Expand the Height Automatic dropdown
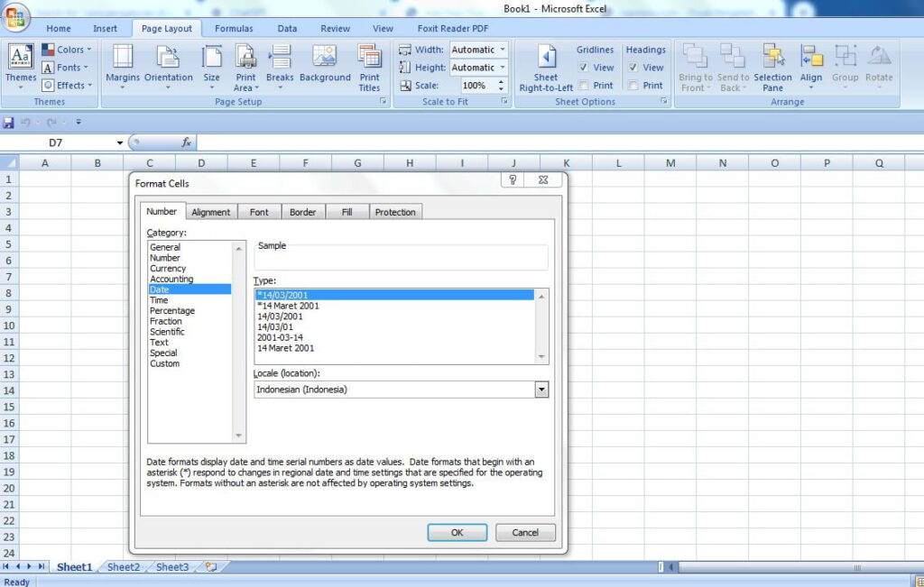This screenshot has width=924, height=587. pos(503,67)
